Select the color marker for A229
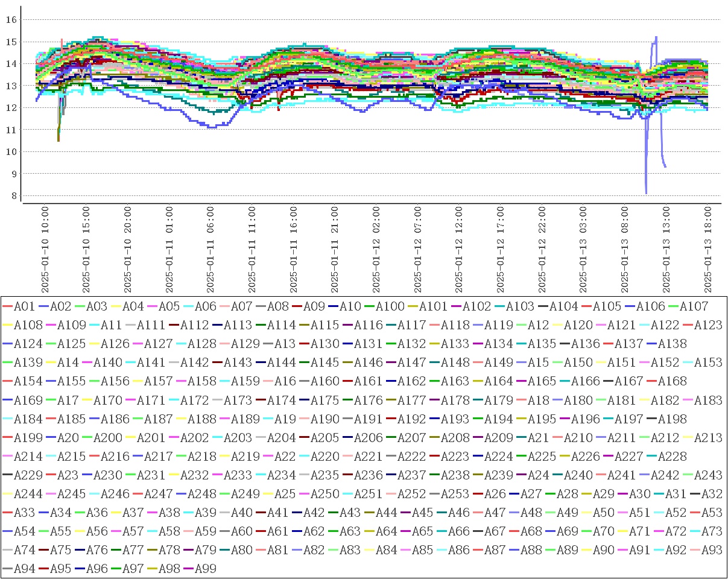728x579 pixels. click(7, 475)
